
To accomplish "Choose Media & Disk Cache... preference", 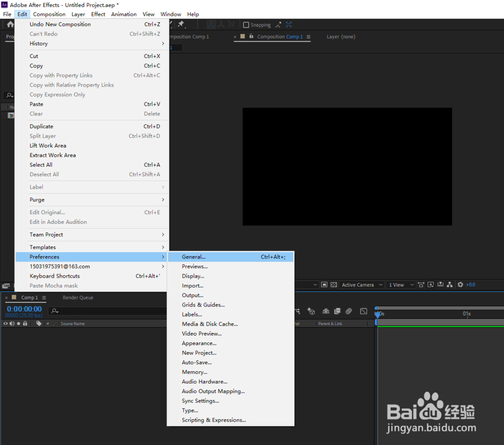I will pos(230,324).
